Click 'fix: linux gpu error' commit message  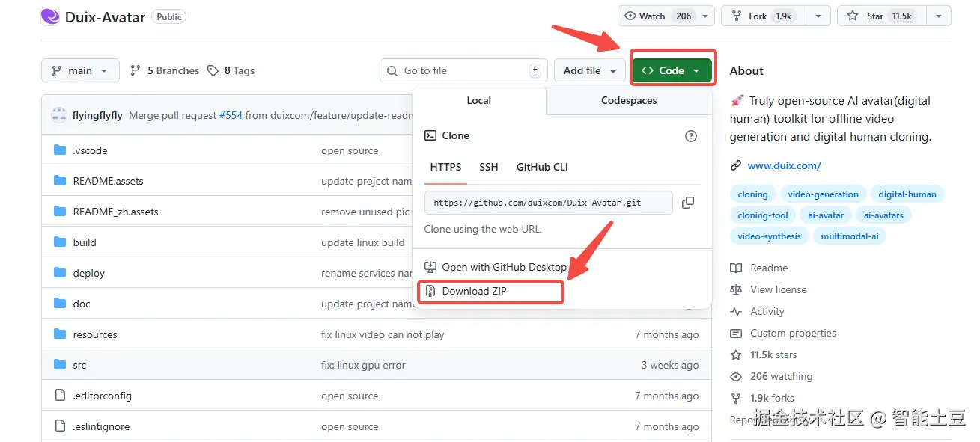pos(363,365)
